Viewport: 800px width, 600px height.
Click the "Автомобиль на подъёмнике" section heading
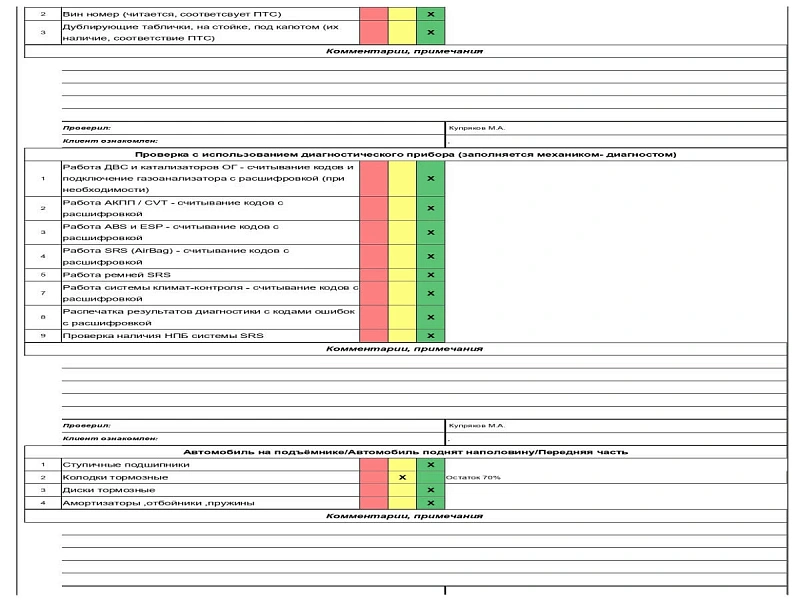tap(406, 452)
